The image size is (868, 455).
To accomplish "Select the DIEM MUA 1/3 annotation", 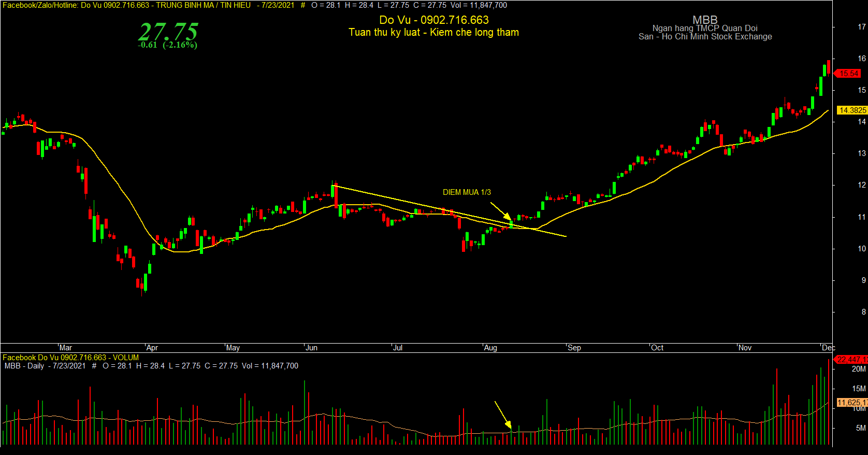I will coord(467,192).
